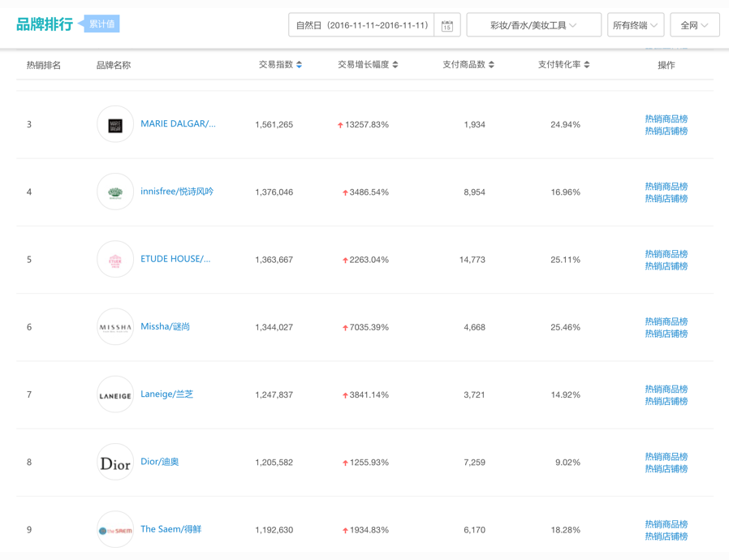Image resolution: width=729 pixels, height=560 pixels.
Task: View 热销商品榜 for Missha
Action: [666, 321]
